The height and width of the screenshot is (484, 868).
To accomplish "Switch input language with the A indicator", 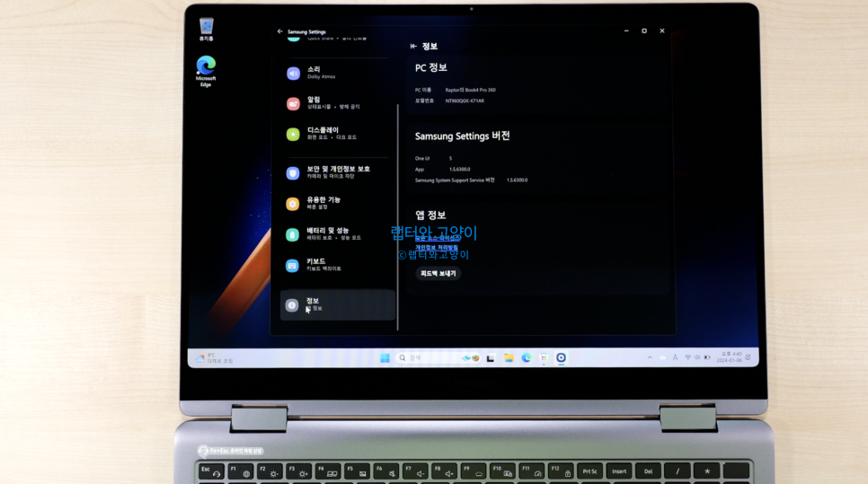I will [x=676, y=358].
